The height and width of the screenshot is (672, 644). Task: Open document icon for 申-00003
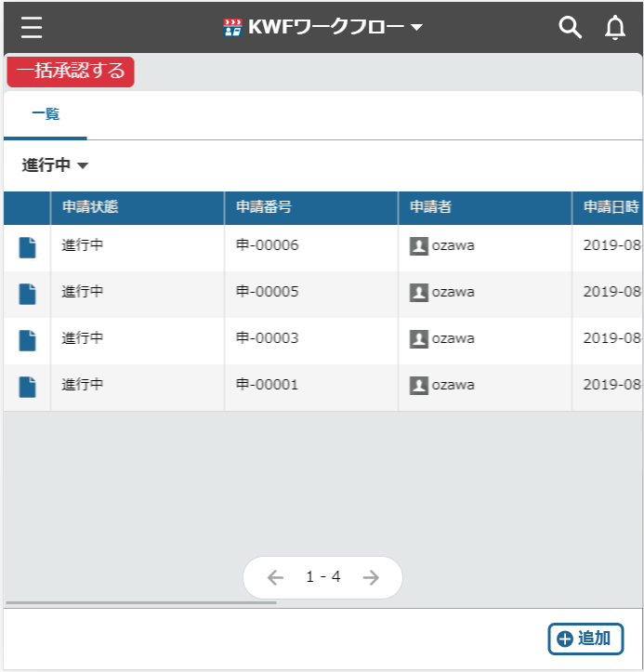28,340
